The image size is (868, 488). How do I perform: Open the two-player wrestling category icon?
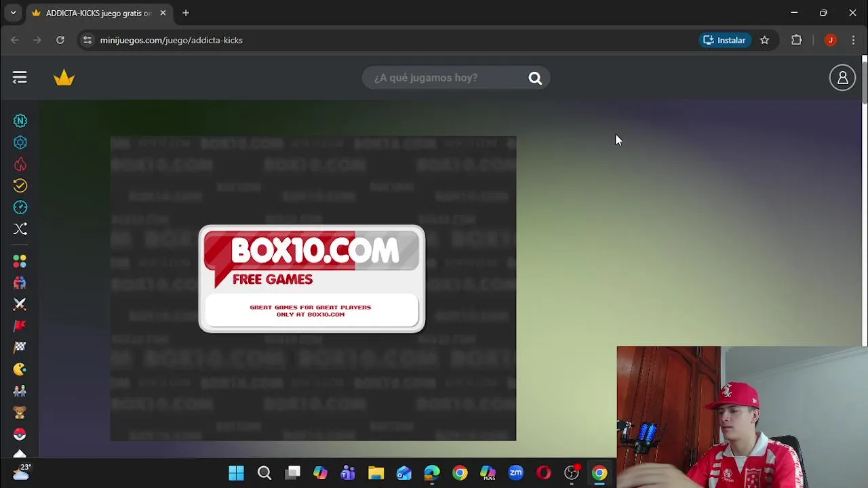(x=20, y=283)
